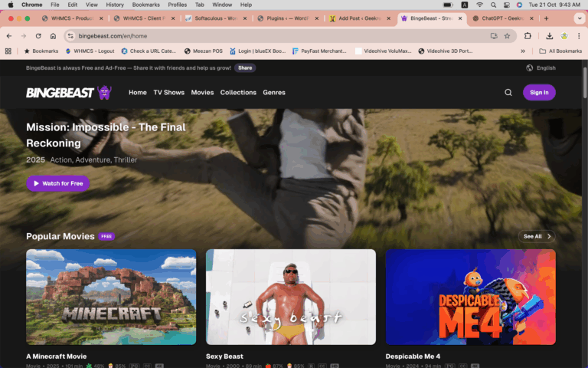
Task: Click the globe language icon
Action: pos(529,68)
